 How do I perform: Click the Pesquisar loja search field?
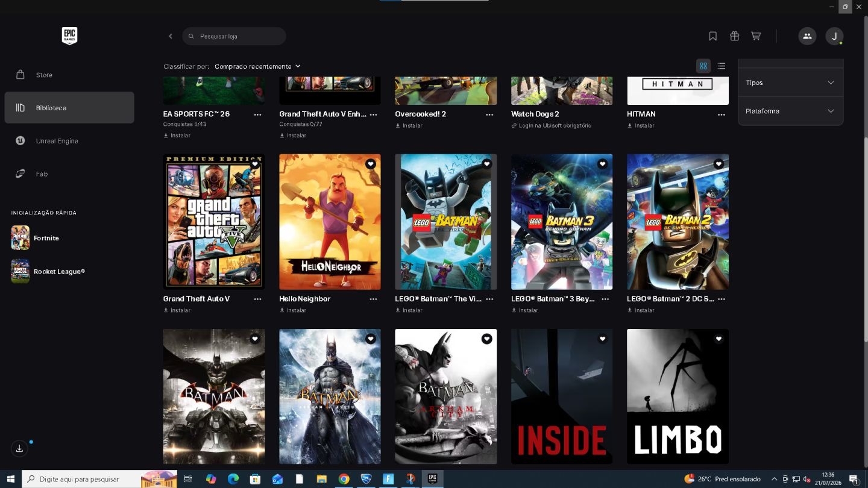point(234,36)
